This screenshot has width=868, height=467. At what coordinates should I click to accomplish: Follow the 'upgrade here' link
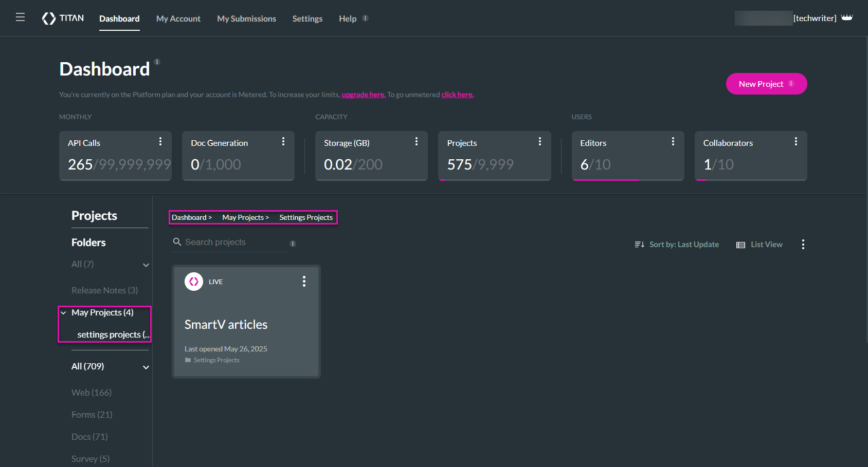click(x=363, y=95)
